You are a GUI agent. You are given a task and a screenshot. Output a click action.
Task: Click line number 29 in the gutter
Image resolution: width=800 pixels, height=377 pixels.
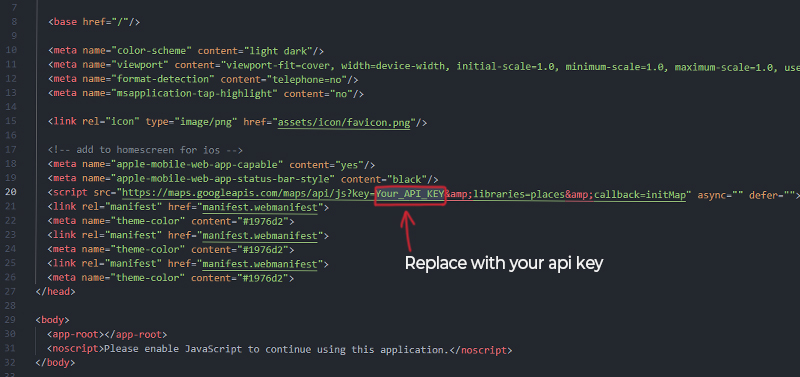coord(11,320)
